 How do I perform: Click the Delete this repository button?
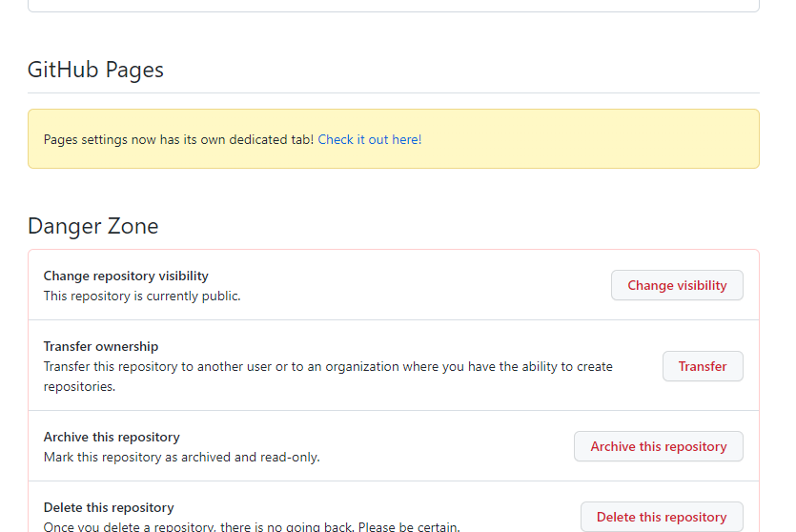(x=662, y=517)
